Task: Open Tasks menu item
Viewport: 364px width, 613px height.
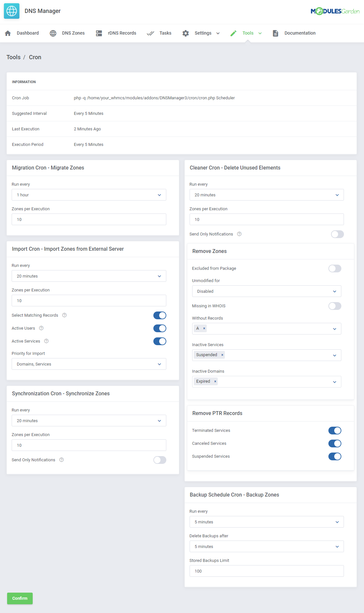Action: (165, 33)
